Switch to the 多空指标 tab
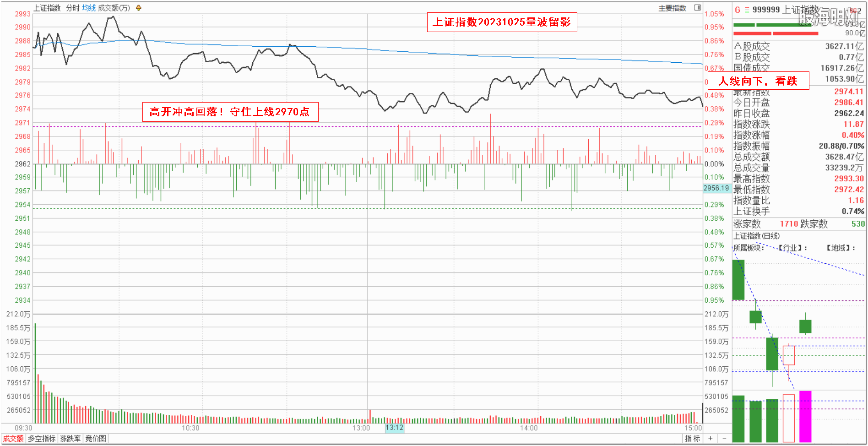Viewport: 868px width, 446px height. point(42,438)
